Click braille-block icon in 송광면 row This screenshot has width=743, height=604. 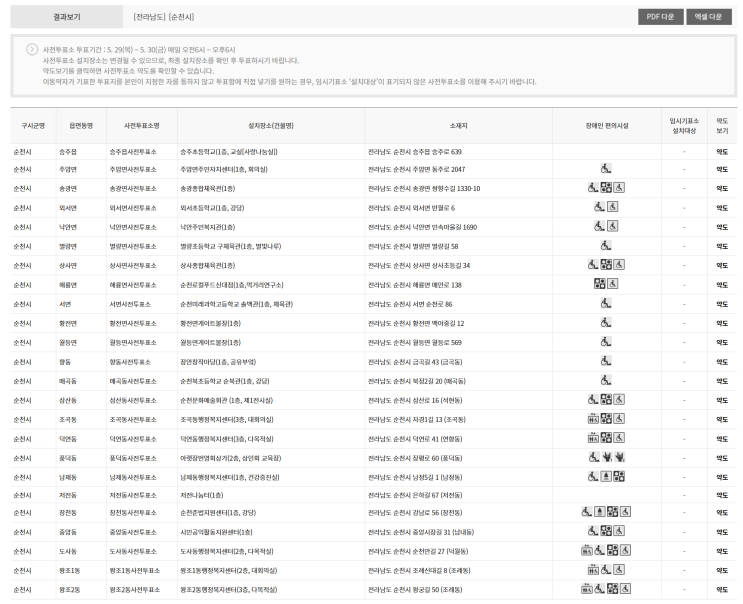606,188
